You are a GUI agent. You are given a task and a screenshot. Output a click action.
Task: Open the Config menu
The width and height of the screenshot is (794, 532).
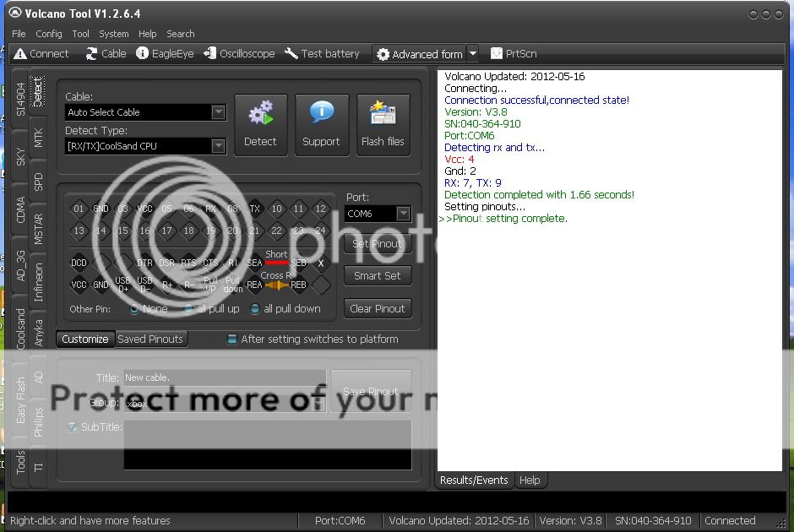pyautogui.click(x=49, y=34)
